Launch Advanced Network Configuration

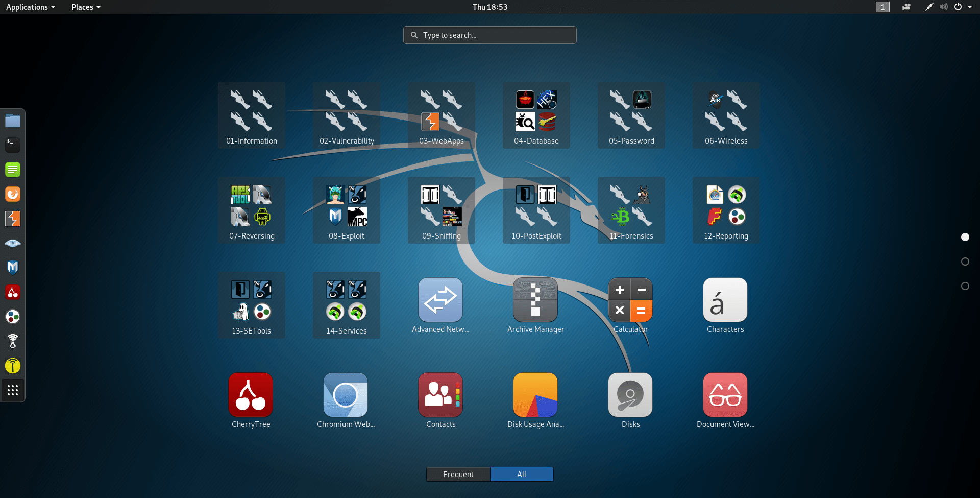(x=440, y=305)
